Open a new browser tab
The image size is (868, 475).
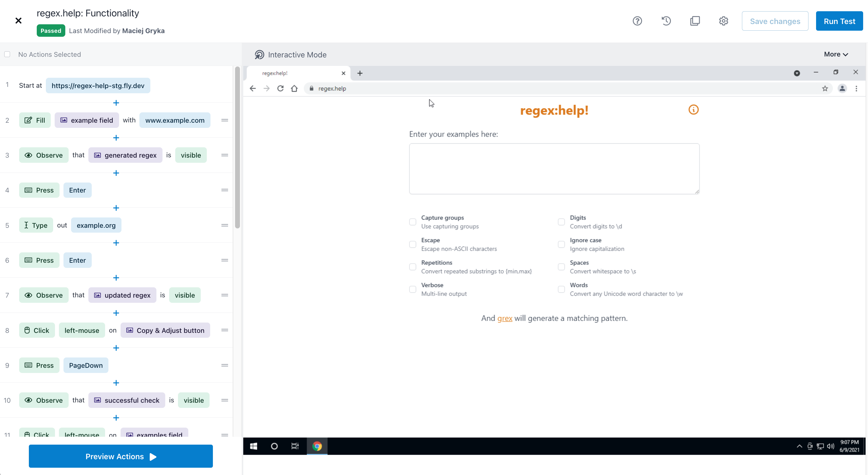tap(360, 73)
